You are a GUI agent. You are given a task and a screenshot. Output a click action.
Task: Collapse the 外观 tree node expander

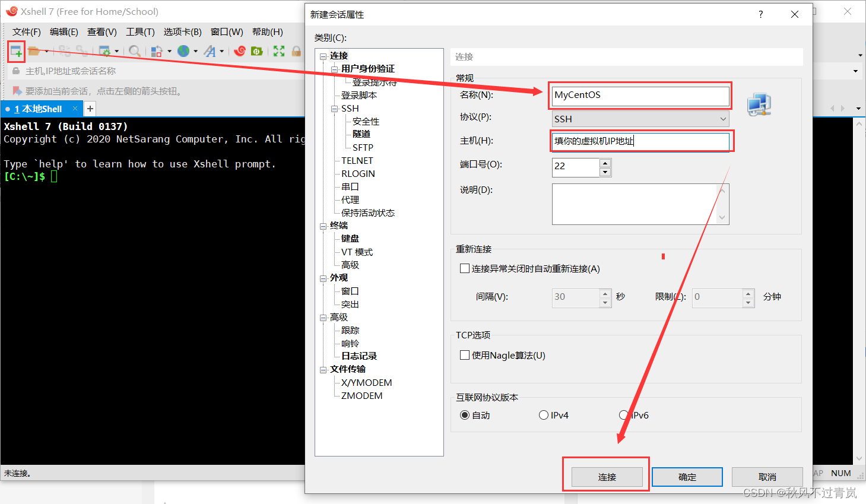(323, 278)
